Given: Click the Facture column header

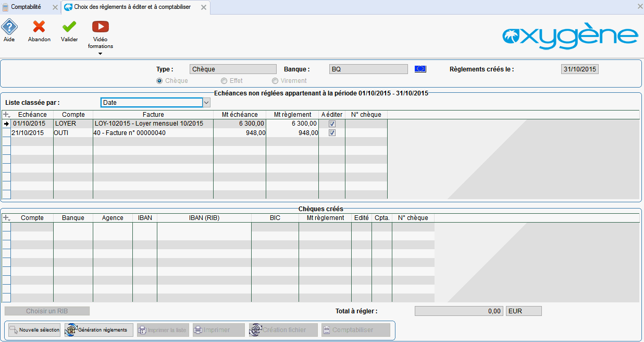Looking at the screenshot, I should click(x=153, y=115).
